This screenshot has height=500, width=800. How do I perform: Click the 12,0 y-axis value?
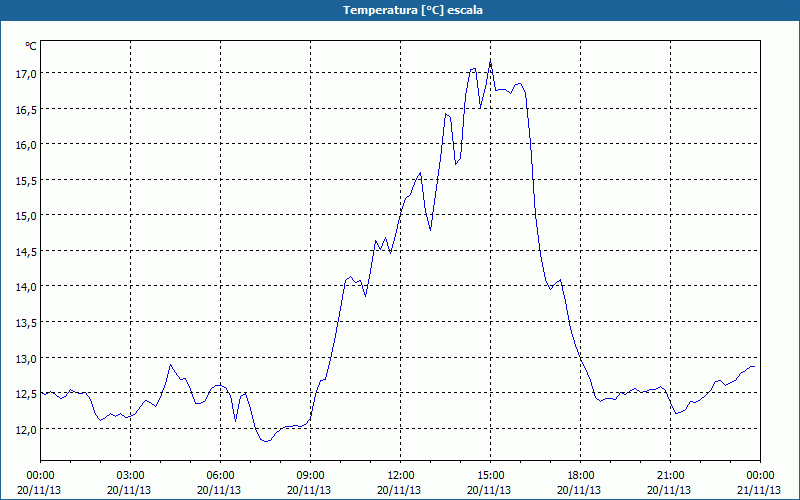tap(27, 430)
